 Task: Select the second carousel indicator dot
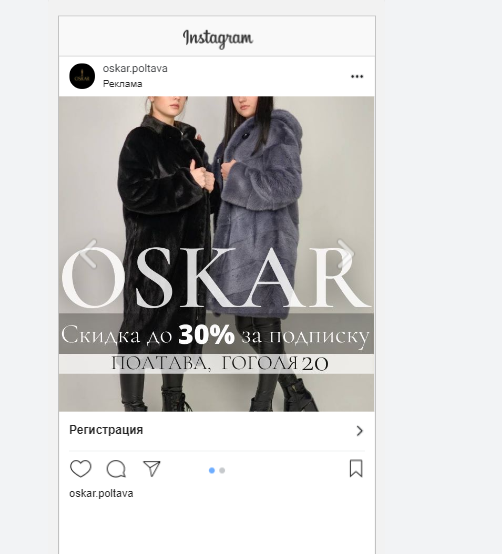pyautogui.click(x=222, y=470)
